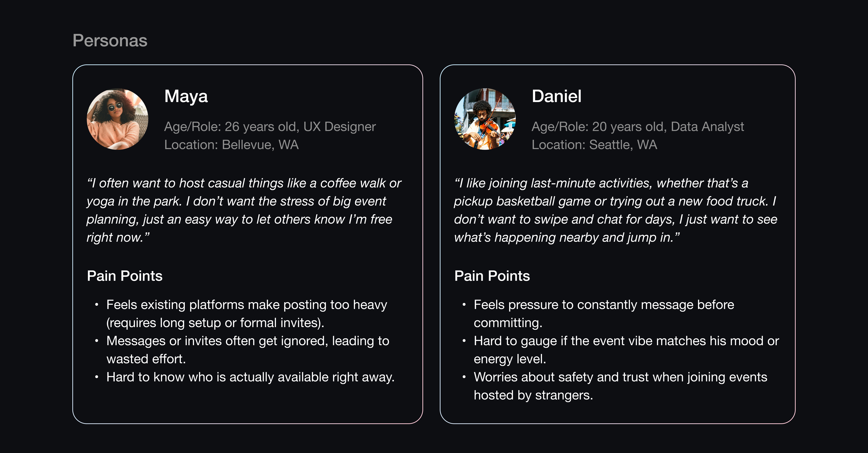The width and height of the screenshot is (868, 453).
Task: Select the bullet about invites getting ignored
Action: pos(248,350)
